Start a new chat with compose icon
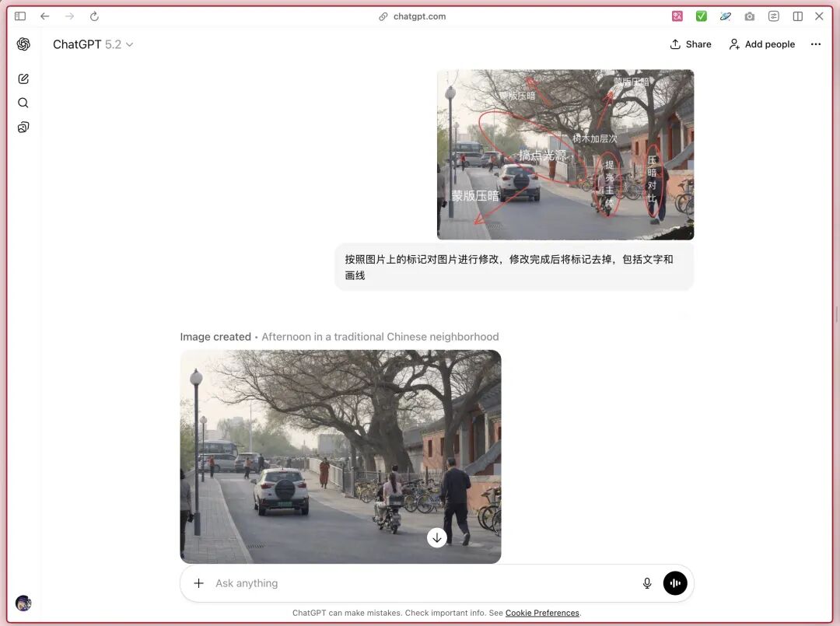This screenshot has width=840, height=626. 23,79
